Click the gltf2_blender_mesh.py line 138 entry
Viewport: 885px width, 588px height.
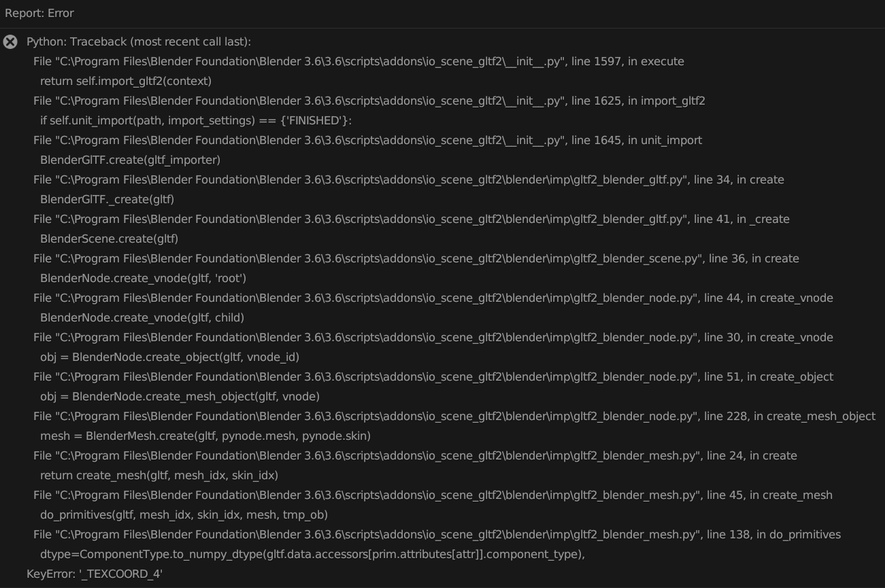[435, 534]
